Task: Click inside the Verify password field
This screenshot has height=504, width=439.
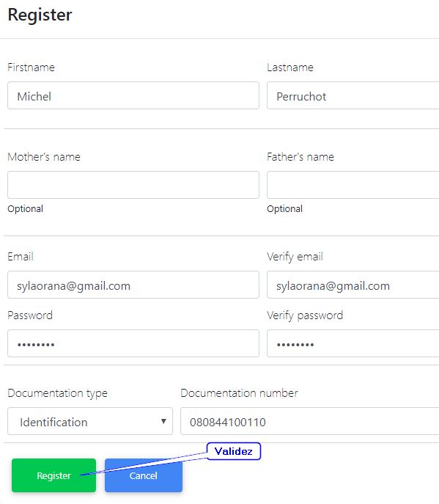Action: tap(353, 343)
